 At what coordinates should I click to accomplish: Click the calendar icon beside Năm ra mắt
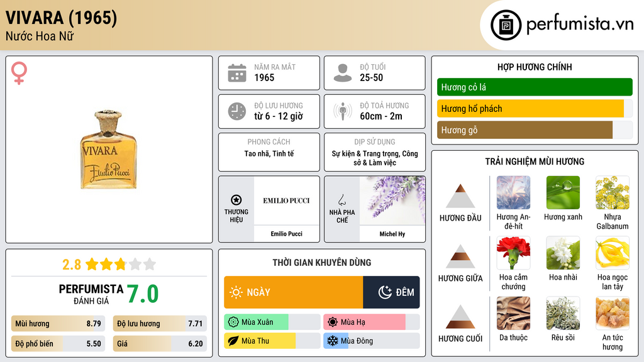click(237, 73)
